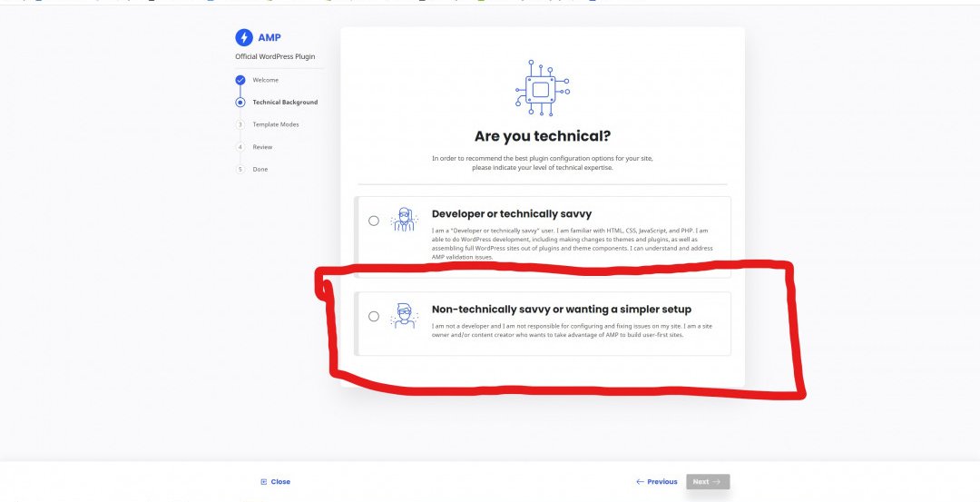
Task: Click the non-technical user avatar icon
Action: coord(404,316)
